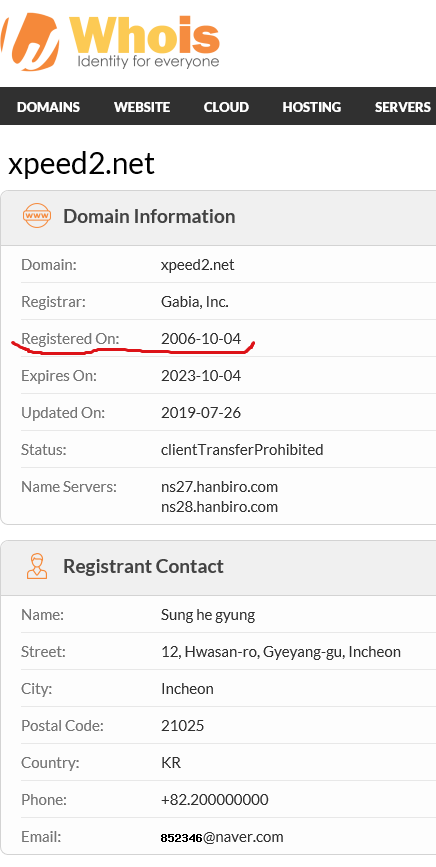Click the Gabia, Inc. registrar text
Image resolution: width=436 pixels, height=867 pixels.
195,302
